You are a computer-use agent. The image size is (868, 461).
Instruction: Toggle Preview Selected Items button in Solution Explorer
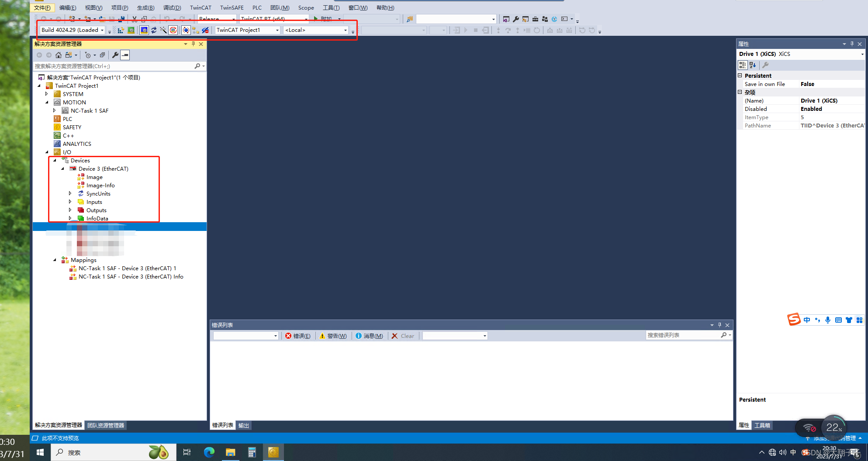click(x=125, y=55)
